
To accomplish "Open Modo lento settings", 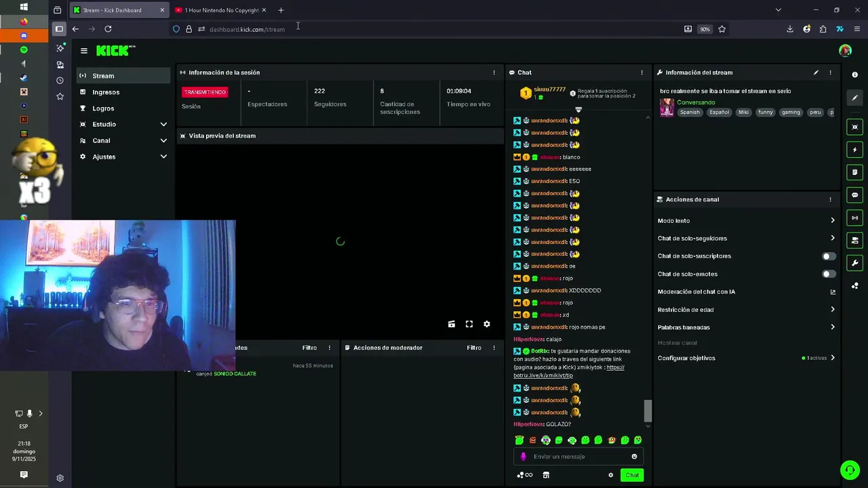I will click(746, 220).
